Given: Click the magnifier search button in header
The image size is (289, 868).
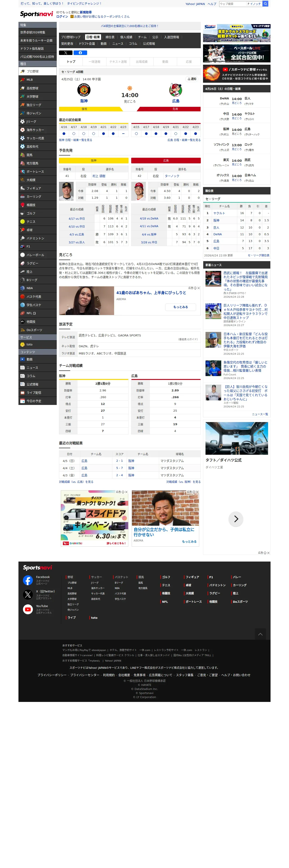Looking at the screenshot, I should coord(265,4).
